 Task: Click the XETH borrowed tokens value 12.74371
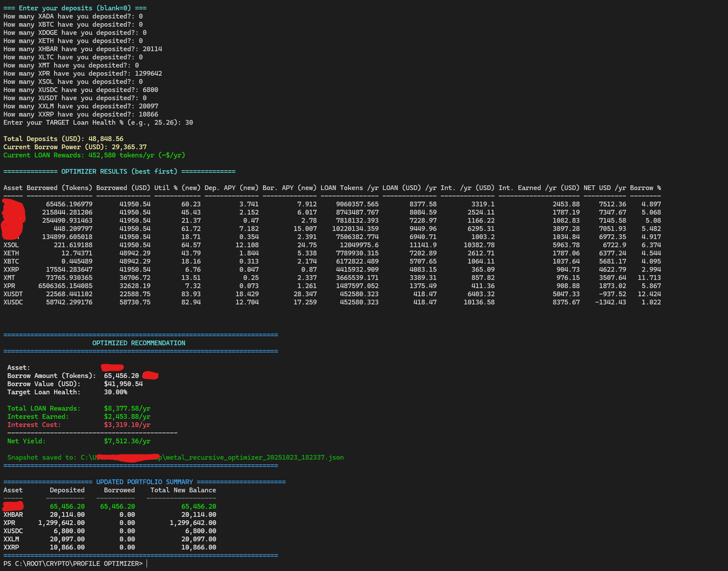coord(77,252)
